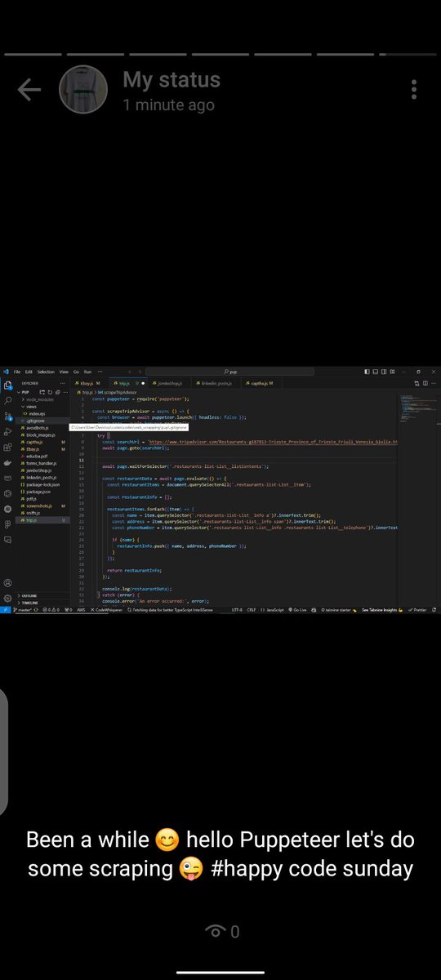Open the Edit menu in VS Code

coord(29,372)
